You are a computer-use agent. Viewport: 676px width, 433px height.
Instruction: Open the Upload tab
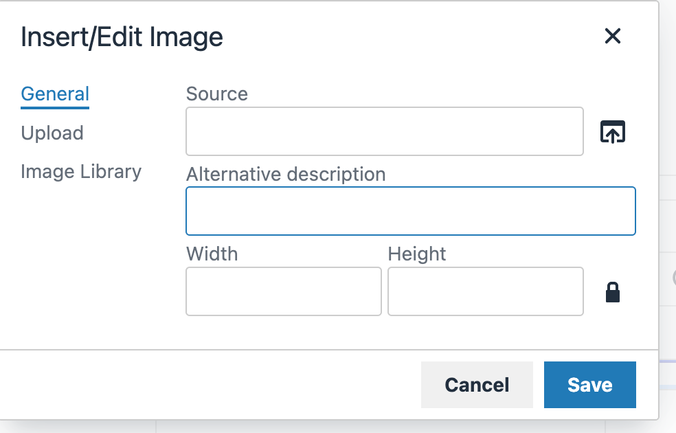point(52,133)
